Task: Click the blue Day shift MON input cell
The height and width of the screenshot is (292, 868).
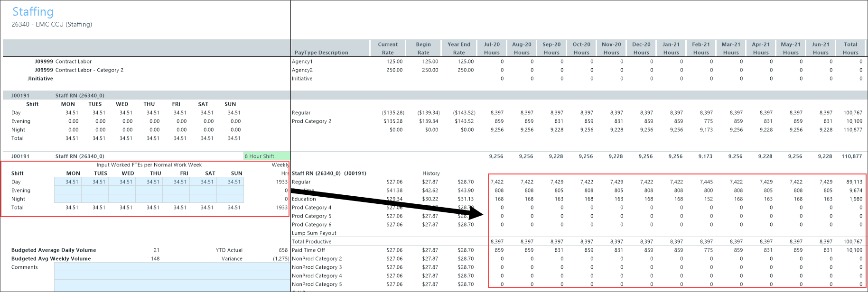Action: click(68, 182)
